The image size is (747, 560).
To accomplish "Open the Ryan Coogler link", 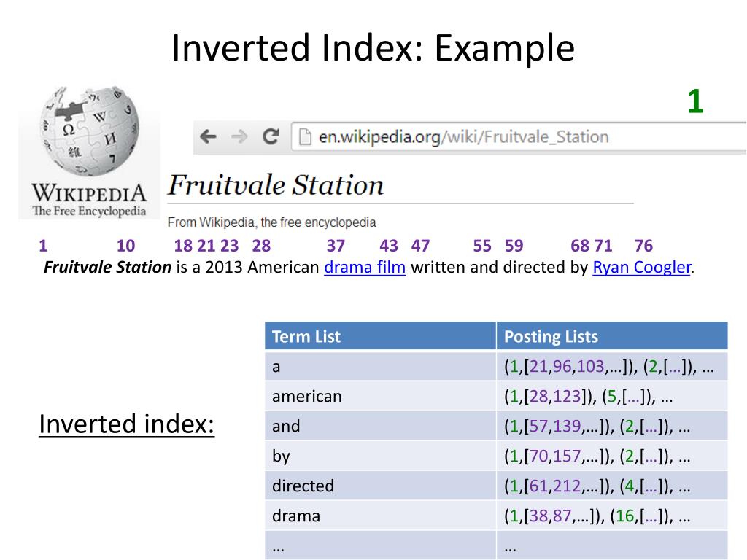I will point(641,267).
